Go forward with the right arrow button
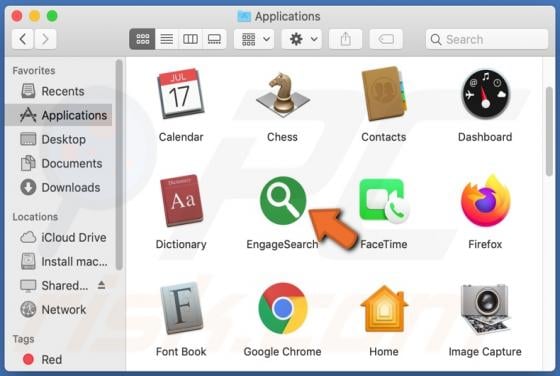This screenshot has height=376, width=560. (45, 39)
